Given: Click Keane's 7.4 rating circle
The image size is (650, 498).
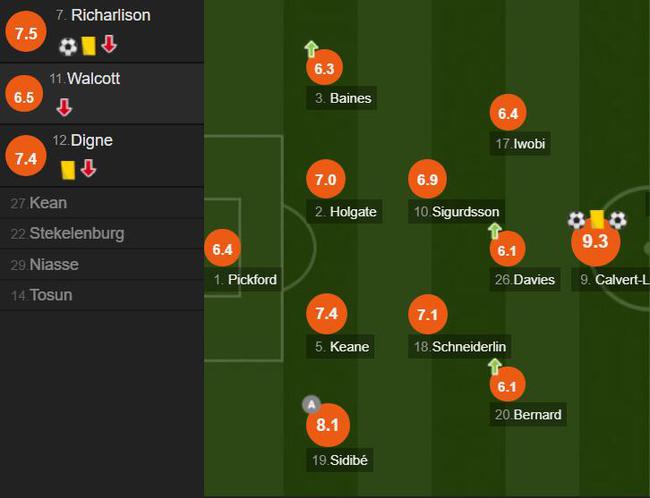Looking at the screenshot, I should [327, 314].
